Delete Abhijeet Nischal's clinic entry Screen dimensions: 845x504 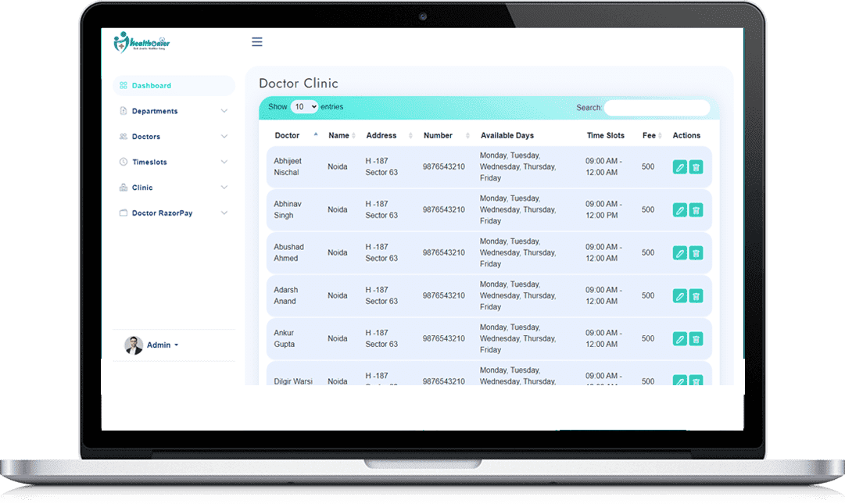(x=696, y=166)
